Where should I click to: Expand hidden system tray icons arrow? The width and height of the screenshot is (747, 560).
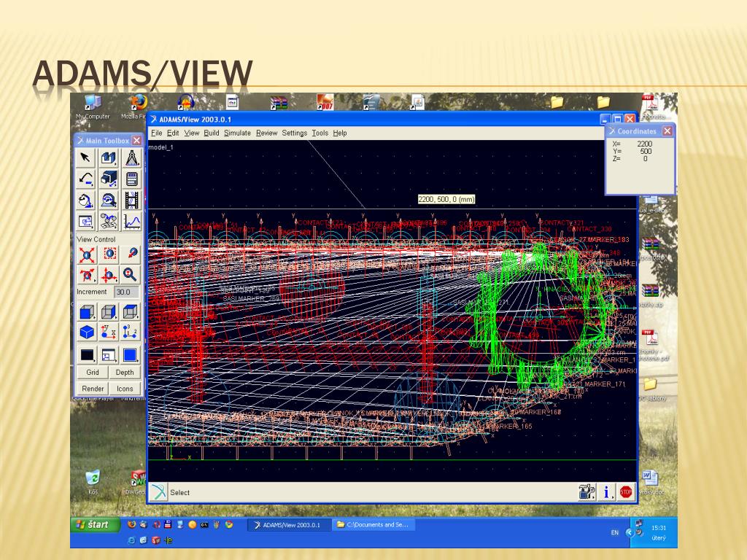tap(629, 532)
